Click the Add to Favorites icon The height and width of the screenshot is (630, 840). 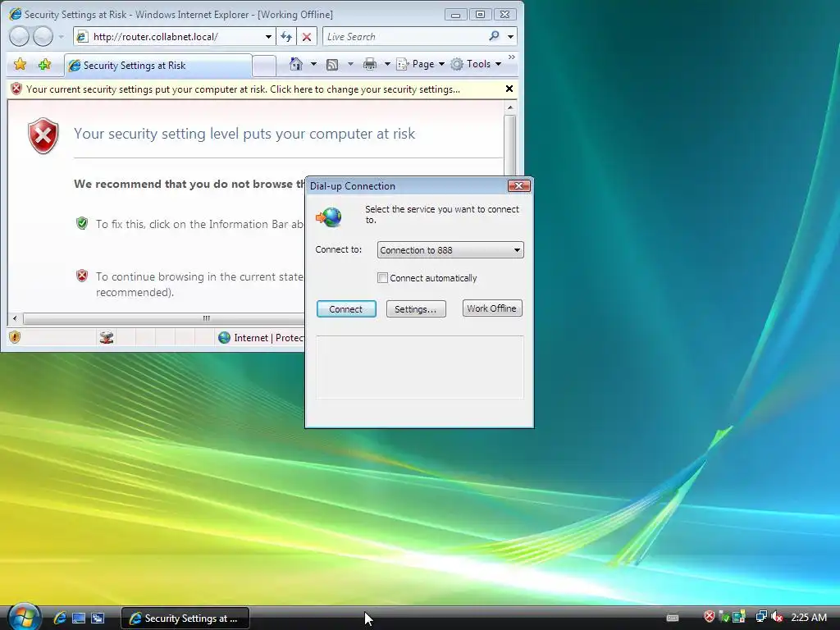(x=44, y=65)
